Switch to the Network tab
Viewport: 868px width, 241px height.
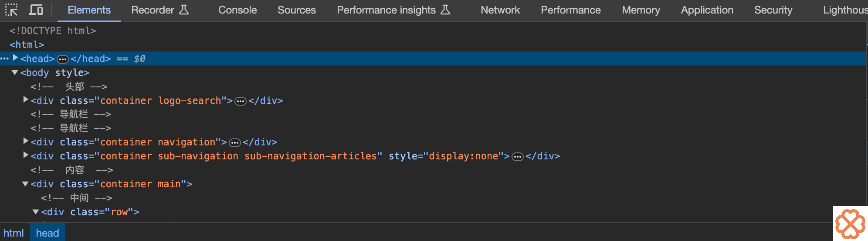point(500,10)
